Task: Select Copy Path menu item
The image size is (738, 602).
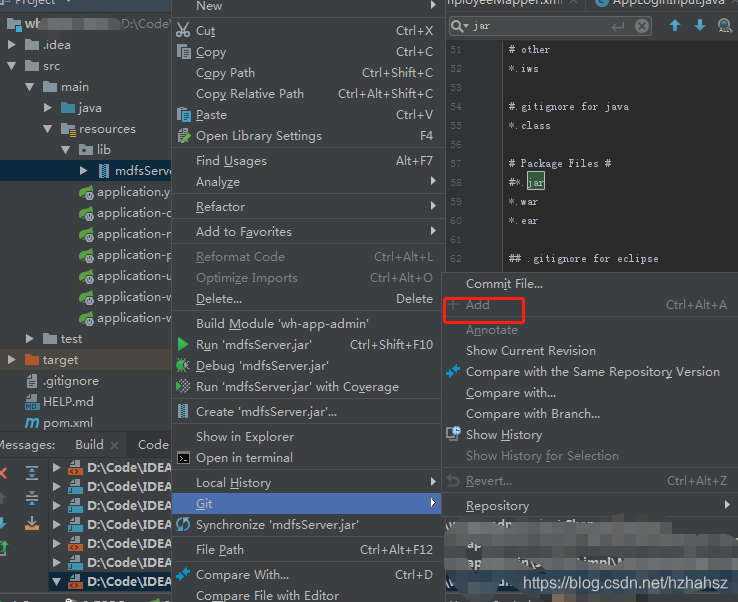Action: click(x=308, y=72)
